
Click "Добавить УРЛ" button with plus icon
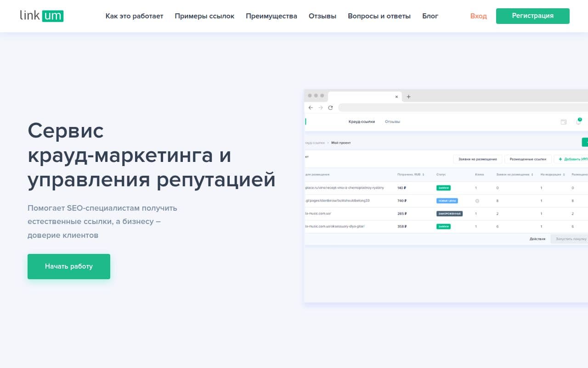571,159
